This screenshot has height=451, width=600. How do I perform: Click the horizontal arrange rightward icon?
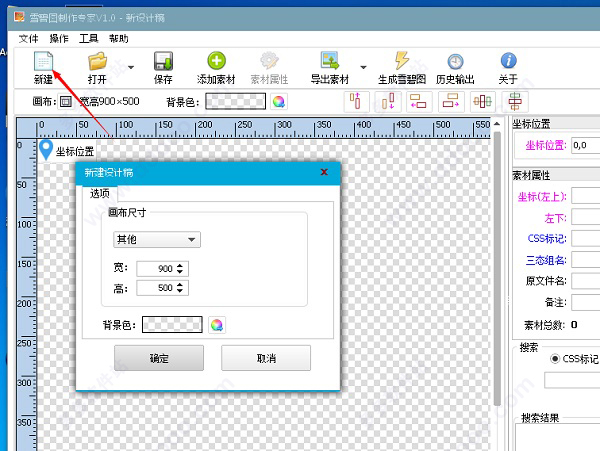click(452, 101)
